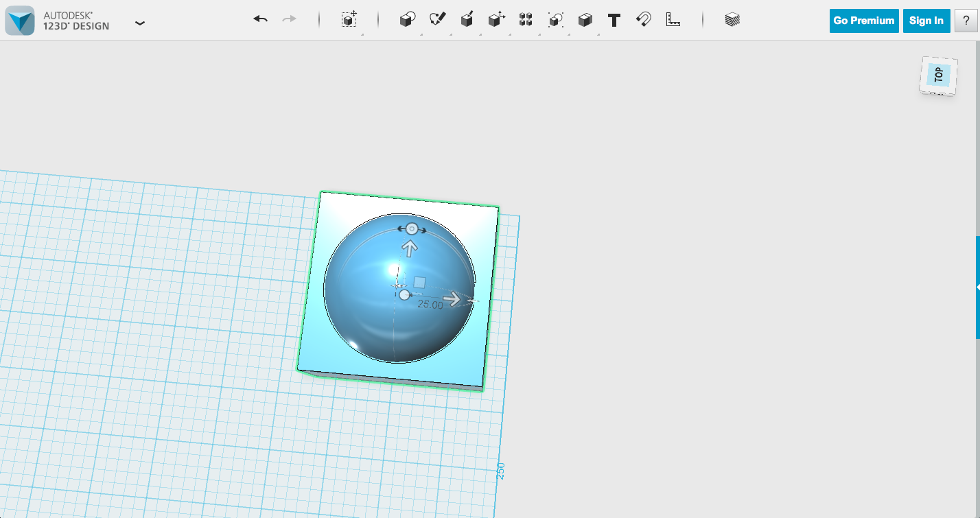Screen dimensions: 980x518
Task: Expand the Primitives dropdown caret below its icon
Action: coord(422,33)
